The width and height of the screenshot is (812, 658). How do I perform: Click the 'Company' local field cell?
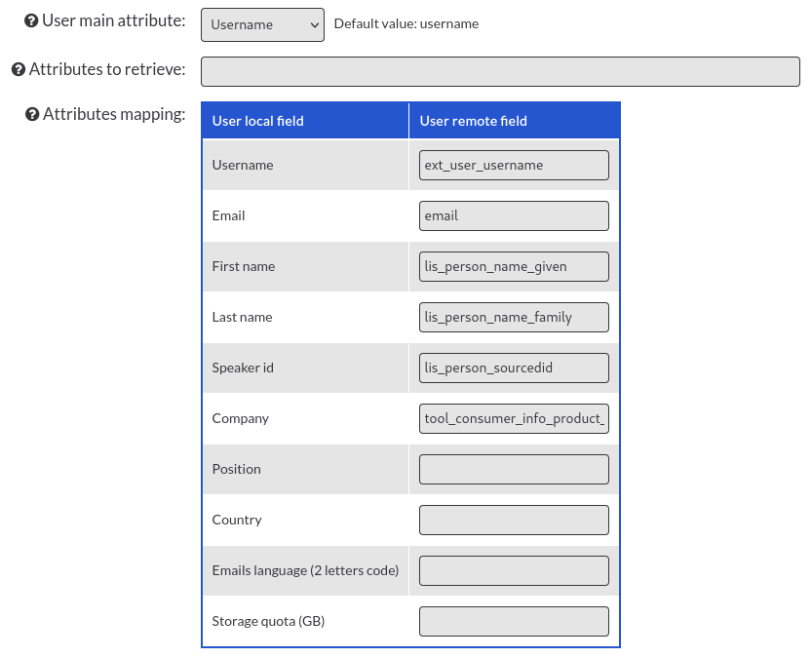(305, 419)
